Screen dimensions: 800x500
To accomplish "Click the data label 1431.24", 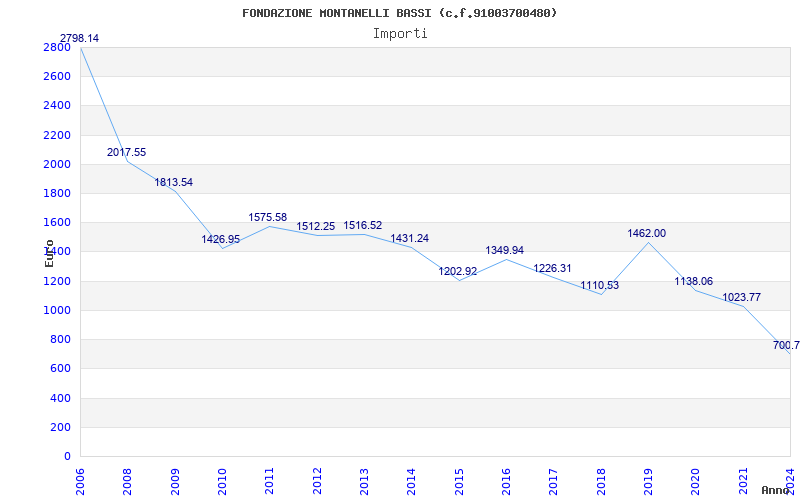I will tap(410, 238).
